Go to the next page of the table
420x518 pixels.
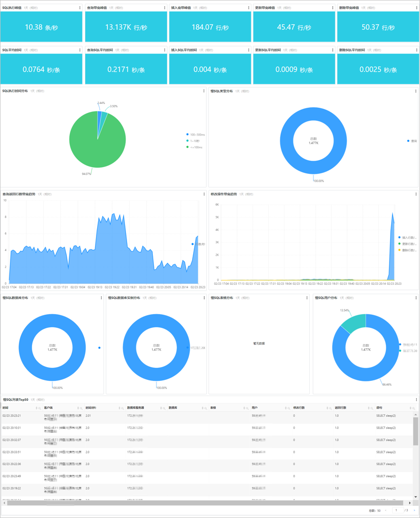414,511
